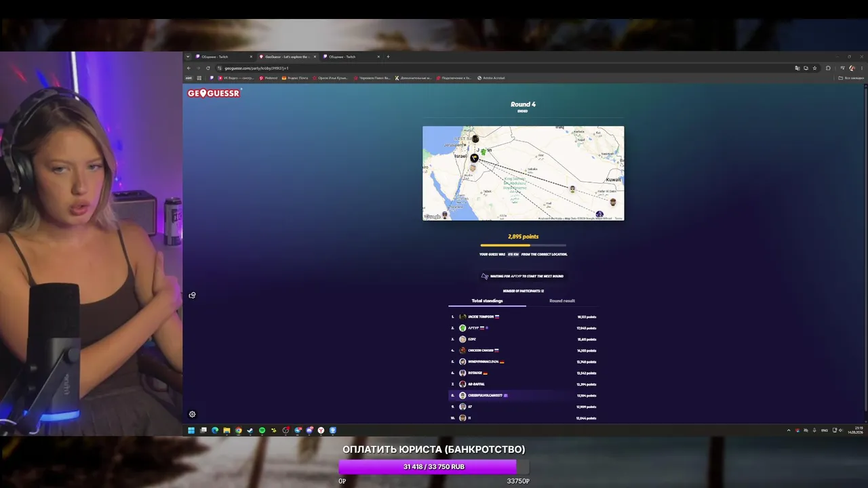Open the browser extensions menu
Screen dimensions: 868x488
(828, 68)
